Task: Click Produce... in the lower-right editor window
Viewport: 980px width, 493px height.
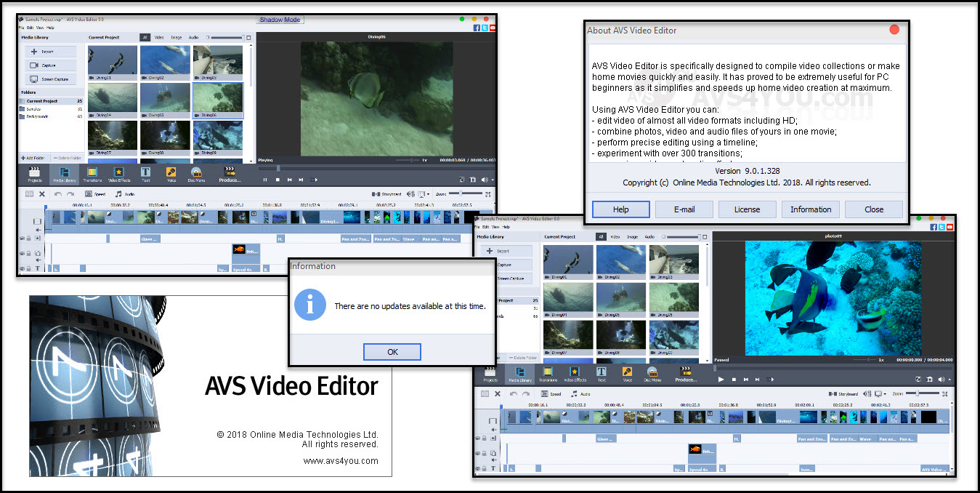Action: tap(686, 374)
